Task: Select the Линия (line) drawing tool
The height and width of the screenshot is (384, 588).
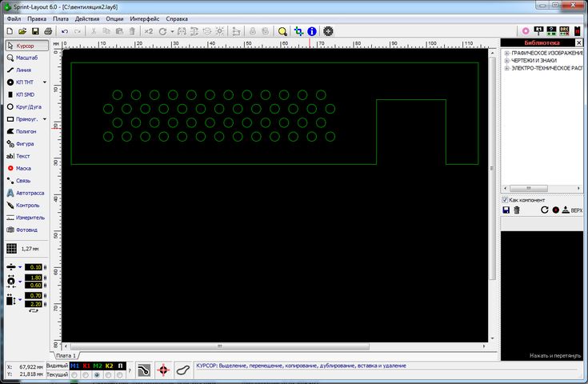Action: click(24, 70)
